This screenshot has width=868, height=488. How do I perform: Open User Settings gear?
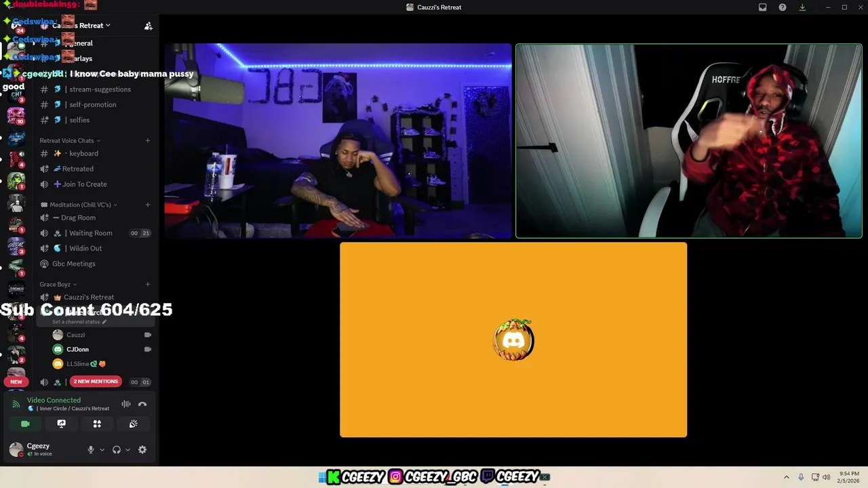(x=142, y=449)
